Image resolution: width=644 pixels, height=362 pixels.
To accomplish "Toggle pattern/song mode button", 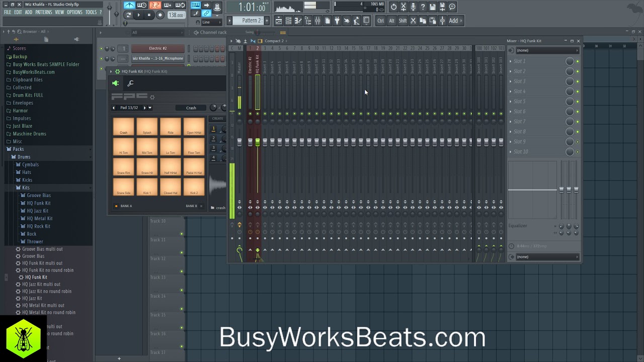I will 128,15.
